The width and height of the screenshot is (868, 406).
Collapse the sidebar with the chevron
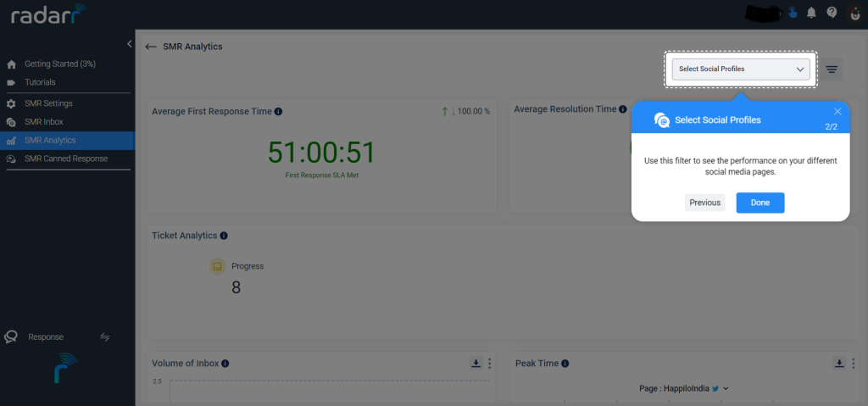[x=129, y=44]
